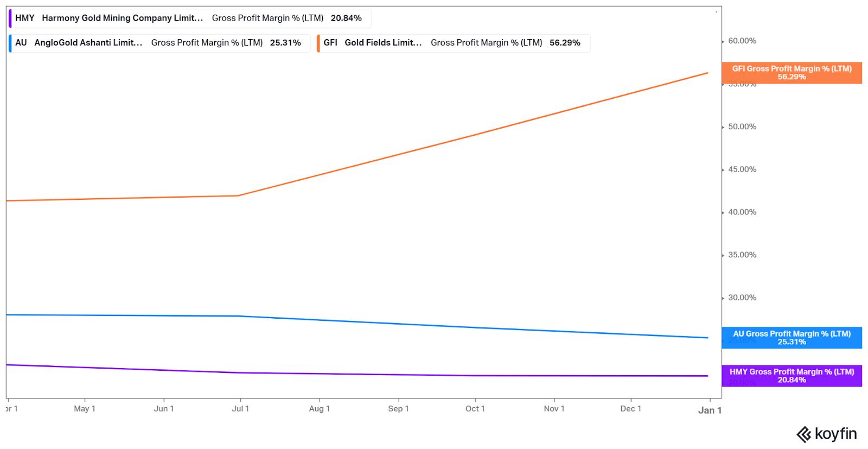The height and width of the screenshot is (449, 868).
Task: Click the Jul 1 date label
Action: (x=240, y=409)
